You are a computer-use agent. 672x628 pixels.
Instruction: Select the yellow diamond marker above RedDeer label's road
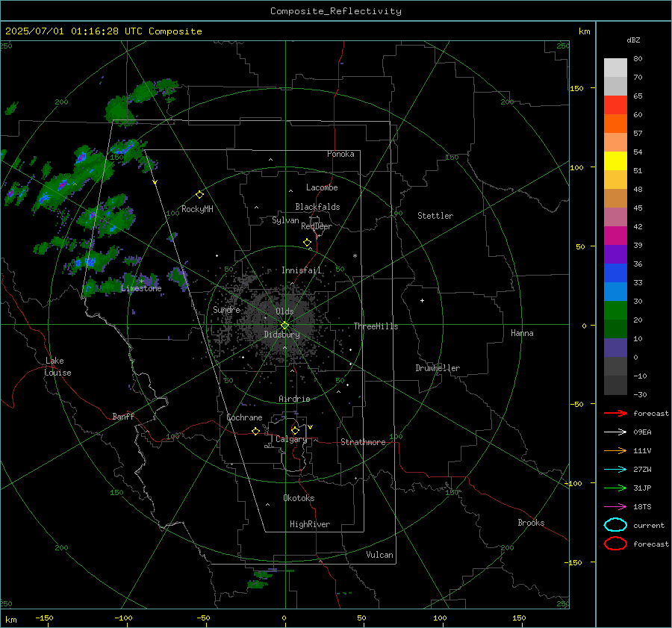(307, 243)
